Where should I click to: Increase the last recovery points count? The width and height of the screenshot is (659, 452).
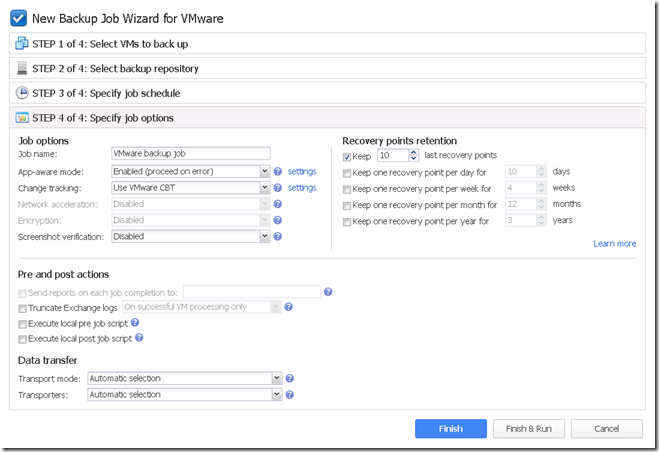point(414,153)
